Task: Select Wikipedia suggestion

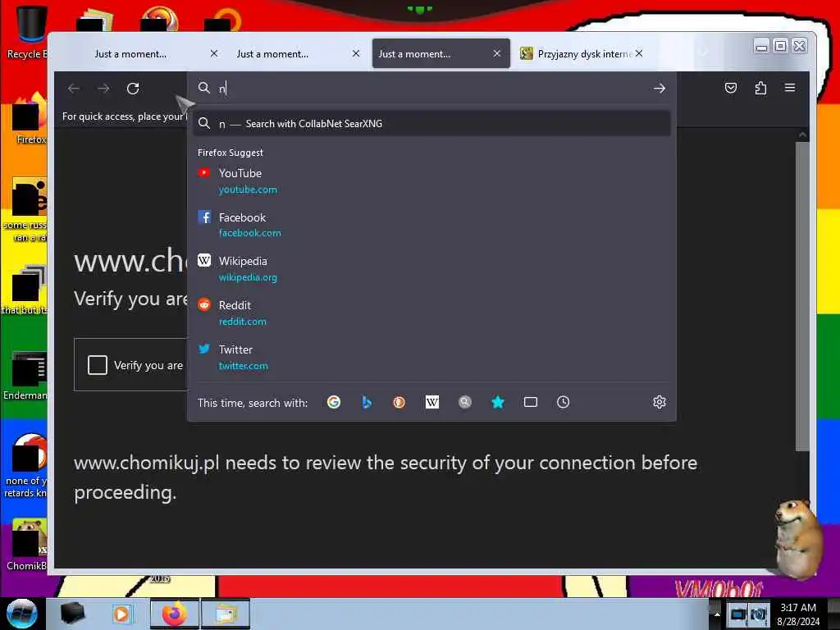Action: [x=431, y=269]
